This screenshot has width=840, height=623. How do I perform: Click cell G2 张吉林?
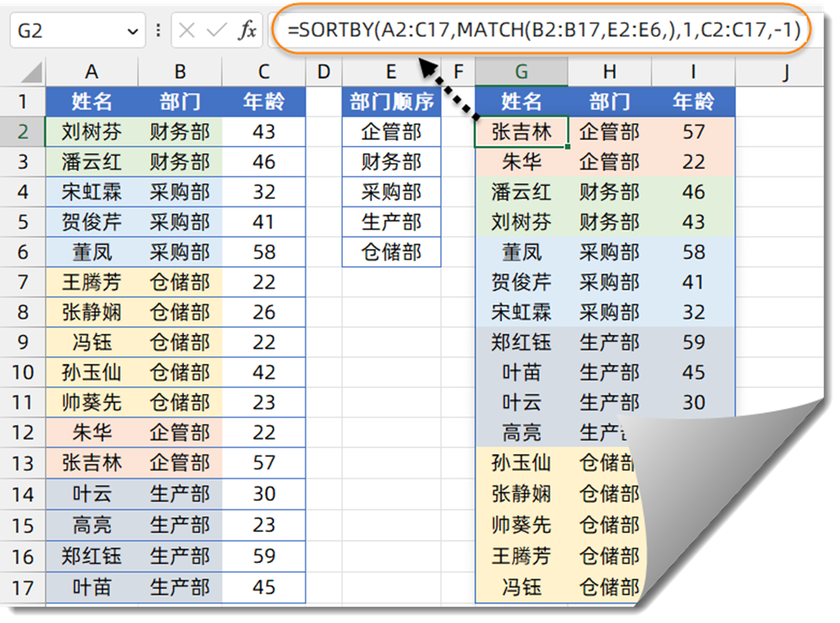click(522, 131)
